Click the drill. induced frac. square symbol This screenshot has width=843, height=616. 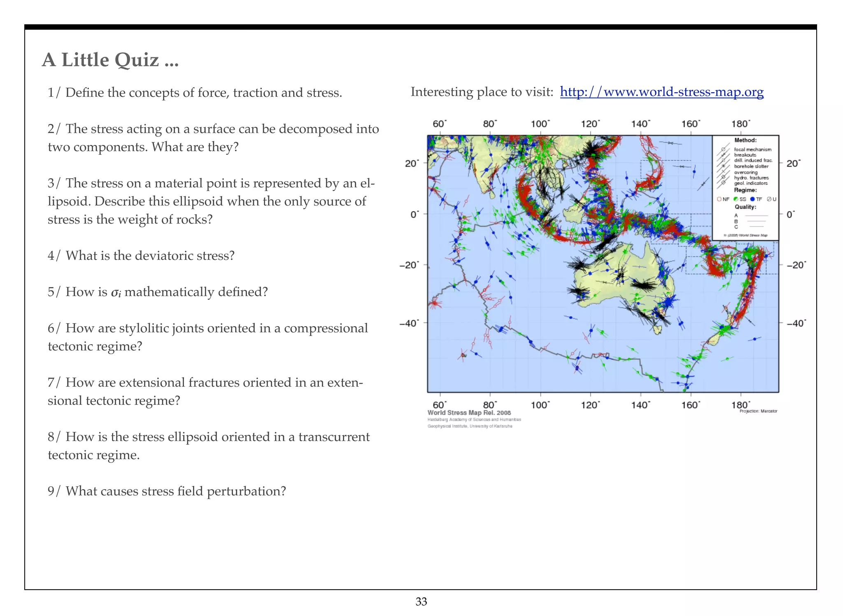723,160
